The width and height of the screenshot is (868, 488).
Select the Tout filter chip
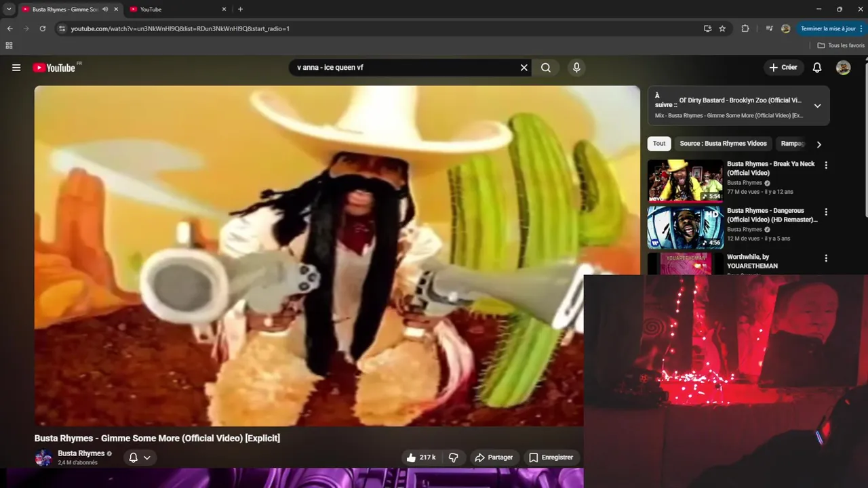tap(659, 144)
